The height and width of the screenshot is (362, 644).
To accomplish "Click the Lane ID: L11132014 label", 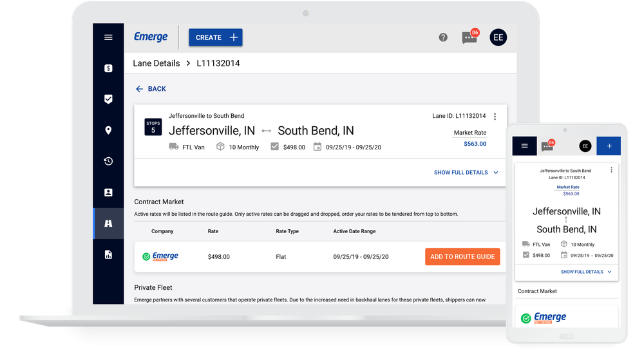I will [x=459, y=116].
